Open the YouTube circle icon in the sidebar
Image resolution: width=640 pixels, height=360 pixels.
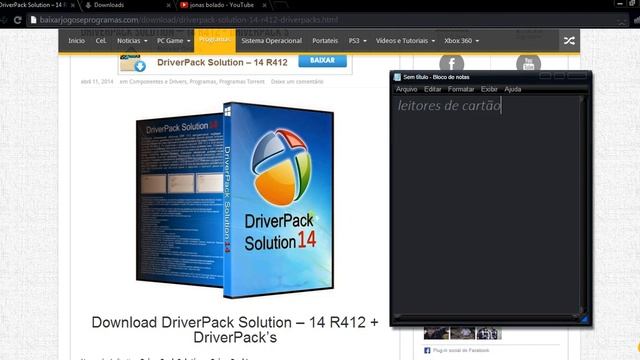click(528, 64)
